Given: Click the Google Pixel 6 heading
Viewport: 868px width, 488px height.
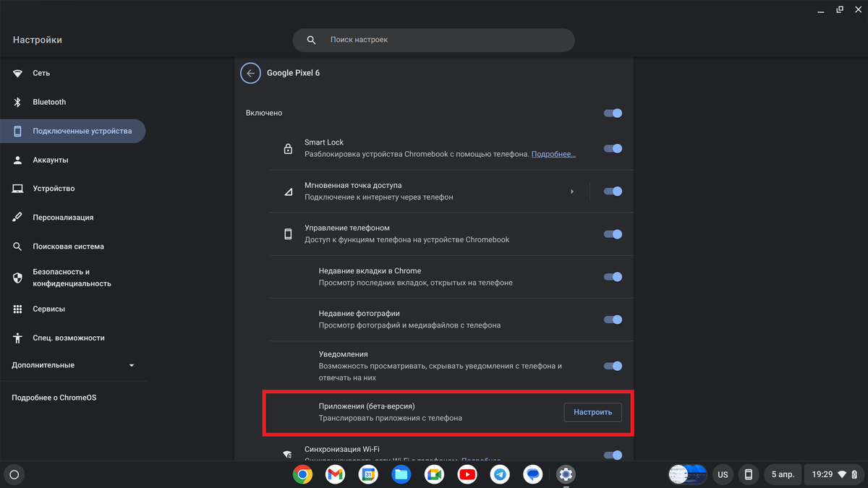Looking at the screenshot, I should click(x=293, y=73).
